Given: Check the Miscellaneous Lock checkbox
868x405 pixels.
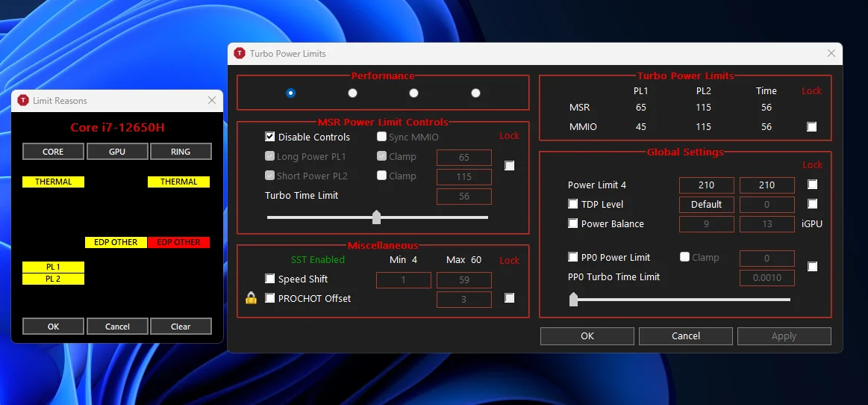Looking at the screenshot, I should [510, 298].
